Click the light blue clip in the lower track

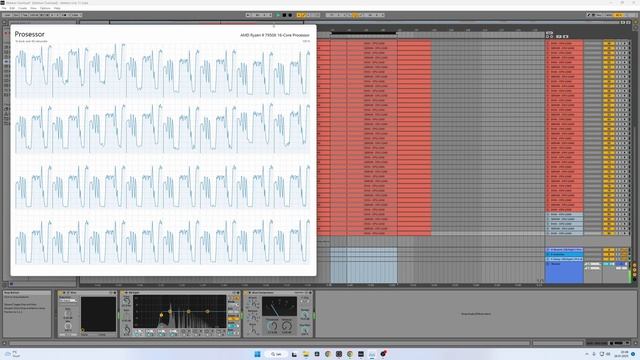click(363, 265)
